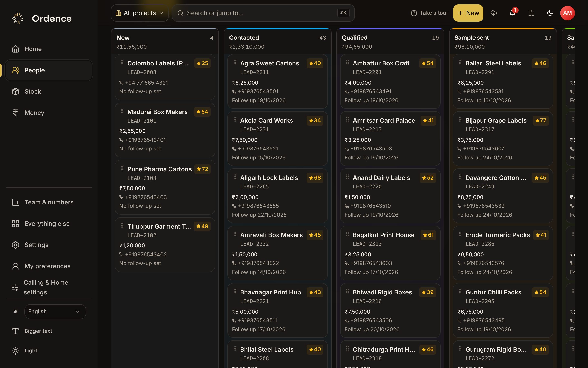This screenshot has width=588, height=368.
Task: Open the display filter sliders icon
Action: pyautogui.click(x=531, y=13)
